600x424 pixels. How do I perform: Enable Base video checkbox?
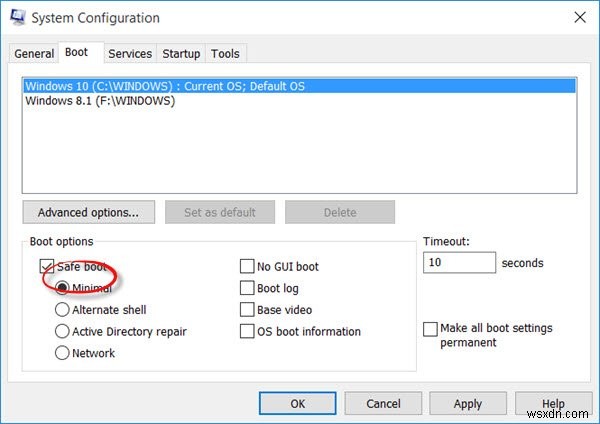click(246, 310)
